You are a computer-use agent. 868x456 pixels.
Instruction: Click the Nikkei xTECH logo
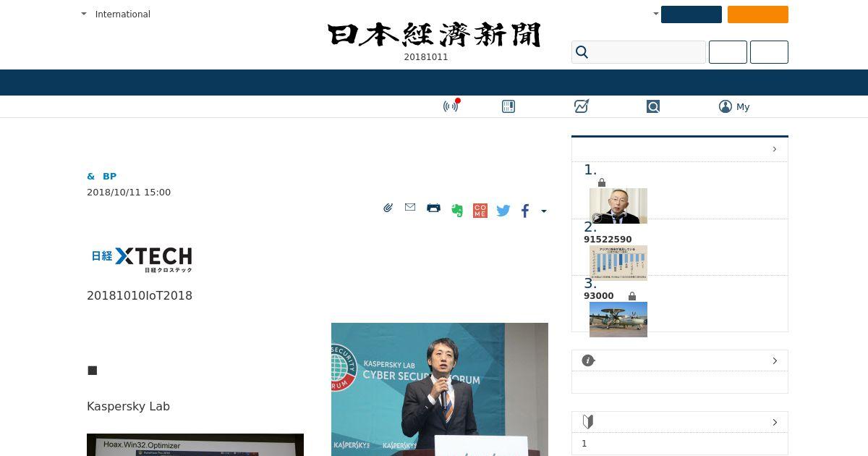[x=142, y=259]
